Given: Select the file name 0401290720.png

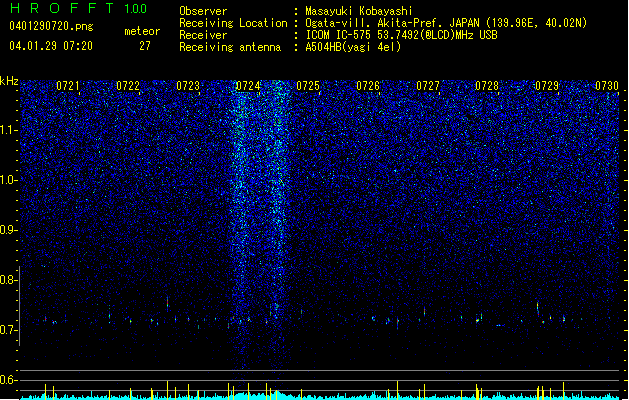Looking at the screenshot, I should click(51, 26).
